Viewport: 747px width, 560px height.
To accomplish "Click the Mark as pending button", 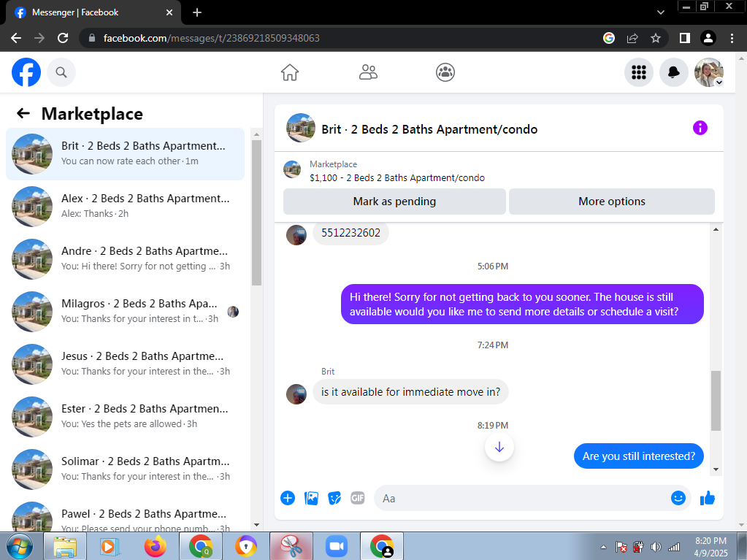I will tap(394, 202).
